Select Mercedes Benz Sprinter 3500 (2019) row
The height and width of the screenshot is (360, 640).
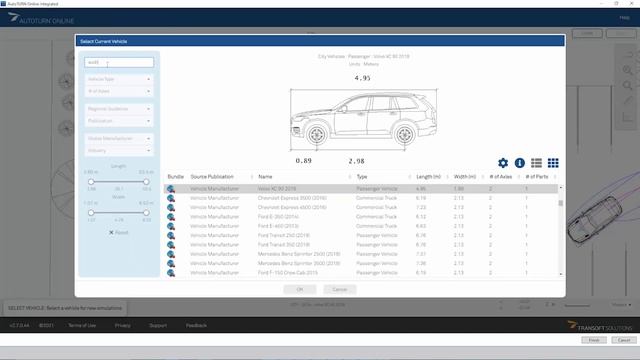[x=361, y=264]
